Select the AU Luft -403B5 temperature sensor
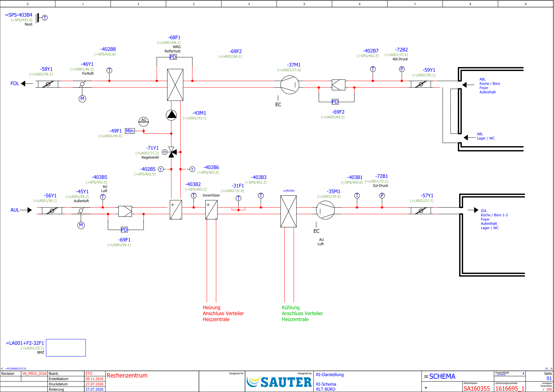Image resolution: width=554 pixels, height=392 pixels. point(103,197)
